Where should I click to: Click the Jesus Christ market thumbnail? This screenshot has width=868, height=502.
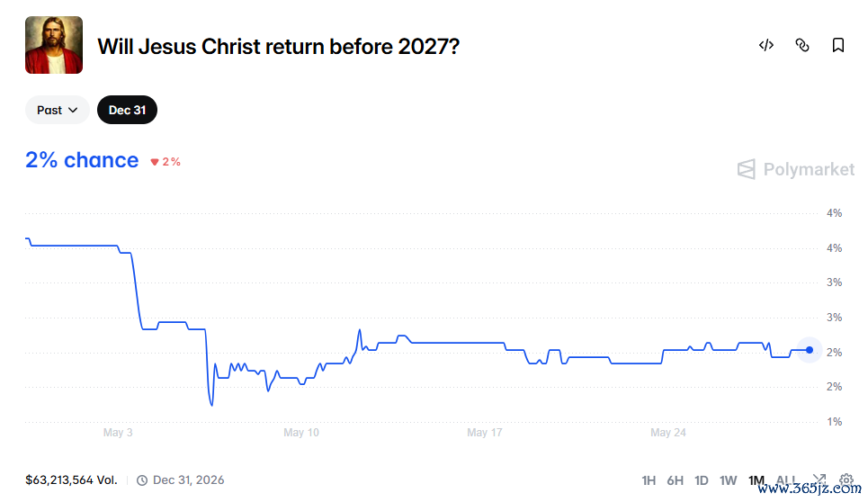54,45
